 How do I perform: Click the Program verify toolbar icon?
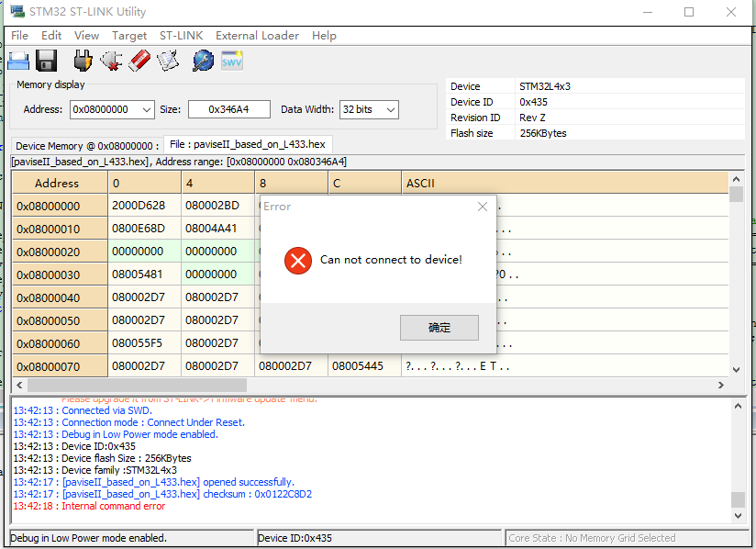point(168,62)
